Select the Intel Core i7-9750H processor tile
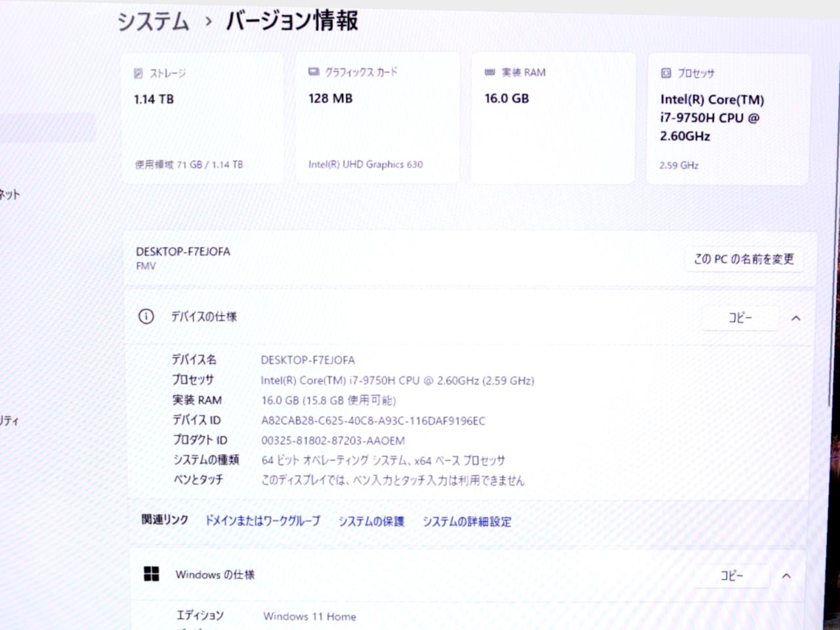840x630 pixels. [728, 119]
